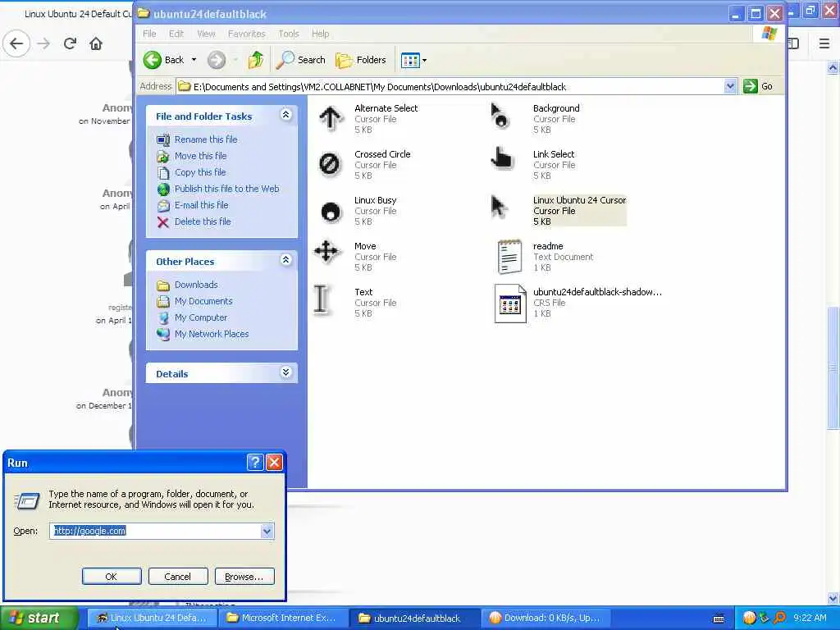Click the greyed Forward arrow in Explorer

pos(217,60)
